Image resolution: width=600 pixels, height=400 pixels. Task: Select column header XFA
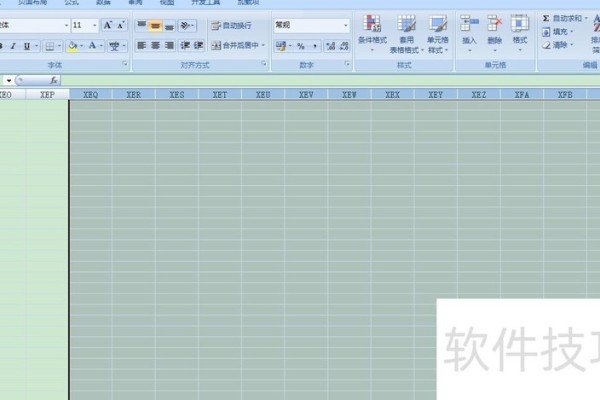[522, 95]
